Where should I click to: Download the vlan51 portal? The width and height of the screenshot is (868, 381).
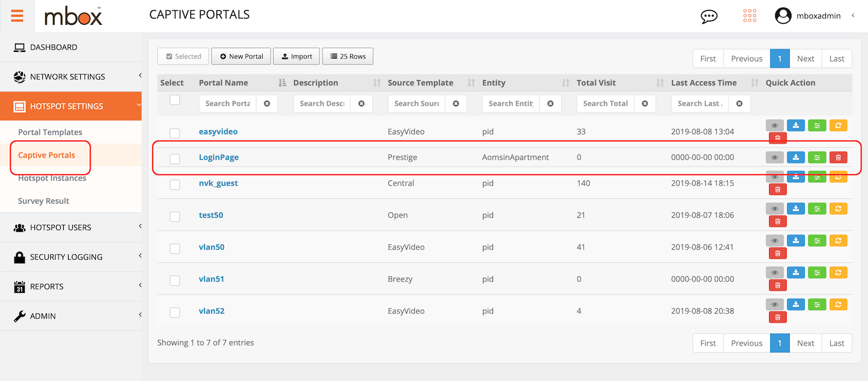click(x=796, y=272)
